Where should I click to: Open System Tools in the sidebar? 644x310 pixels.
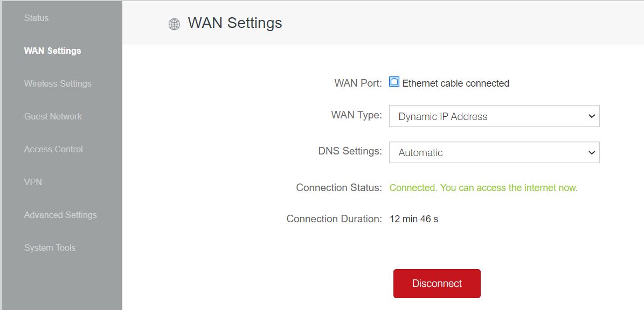coord(50,248)
